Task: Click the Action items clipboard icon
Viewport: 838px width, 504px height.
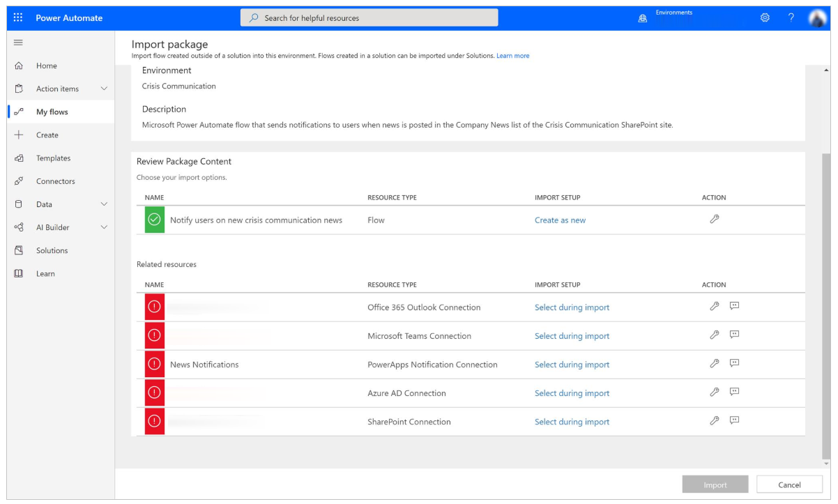Action: pyautogui.click(x=19, y=89)
